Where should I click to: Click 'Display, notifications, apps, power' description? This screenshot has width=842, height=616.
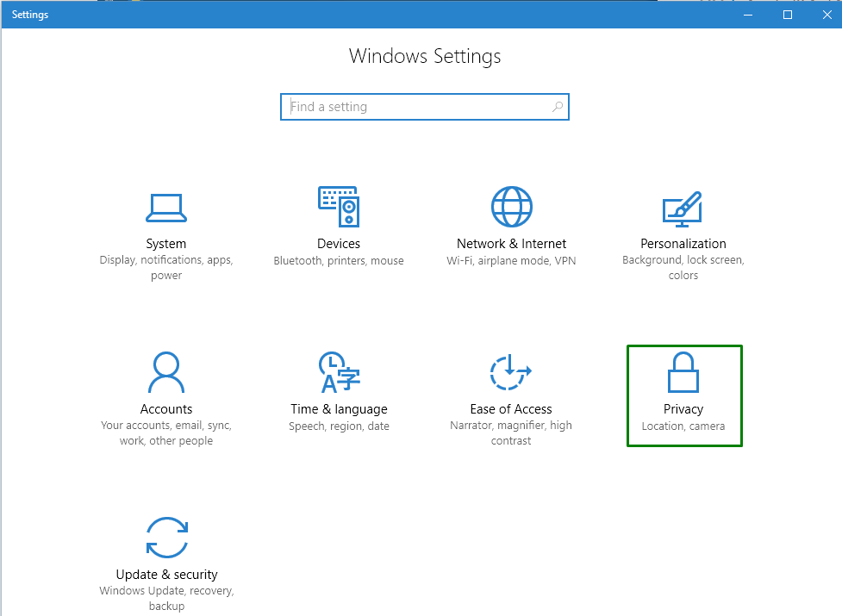pos(166,267)
